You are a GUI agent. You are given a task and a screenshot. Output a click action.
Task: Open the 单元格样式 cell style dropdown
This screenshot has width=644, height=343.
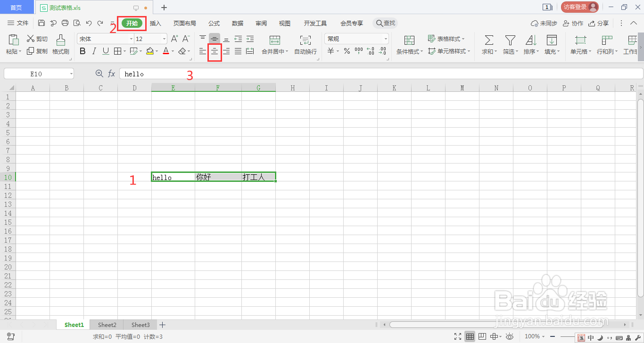449,51
